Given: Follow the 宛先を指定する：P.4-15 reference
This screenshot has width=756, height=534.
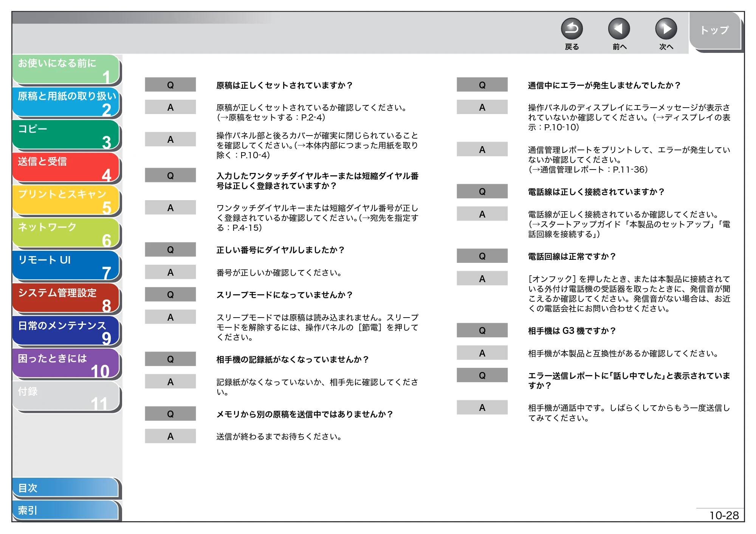Looking at the screenshot, I should coord(318,223).
